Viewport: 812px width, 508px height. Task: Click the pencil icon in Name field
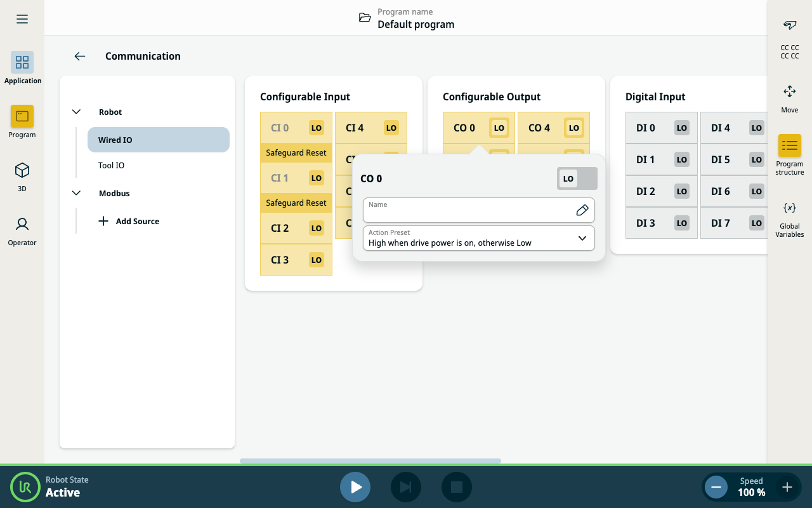[x=582, y=210]
